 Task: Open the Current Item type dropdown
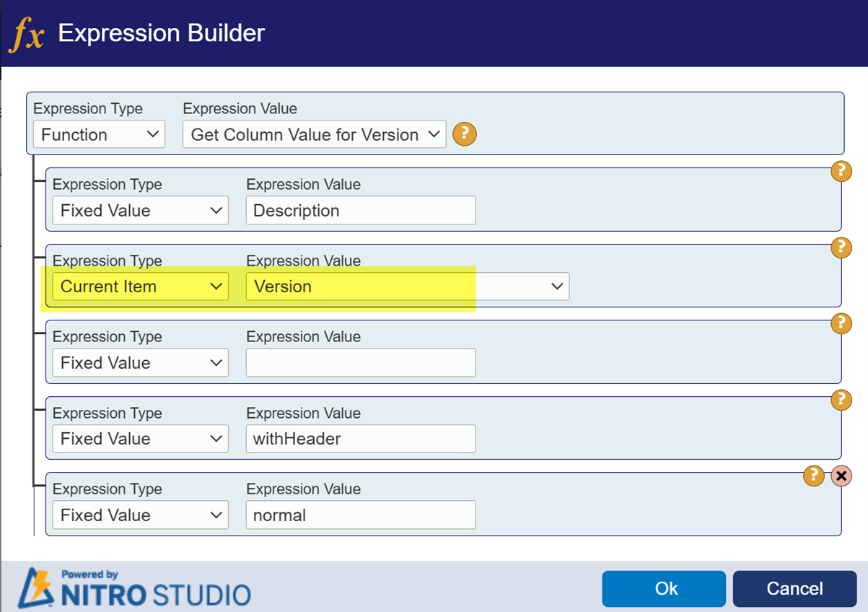tap(140, 287)
